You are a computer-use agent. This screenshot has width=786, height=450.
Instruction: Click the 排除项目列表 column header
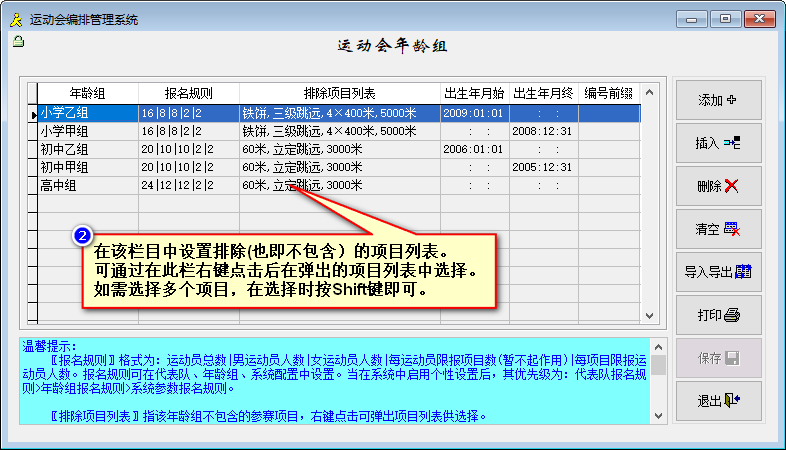pyautogui.click(x=339, y=93)
